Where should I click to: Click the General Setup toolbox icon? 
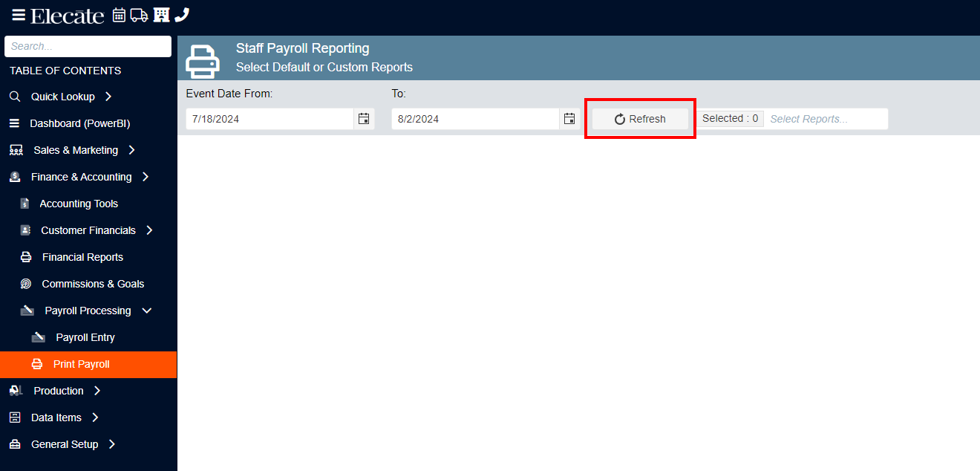[x=15, y=444]
